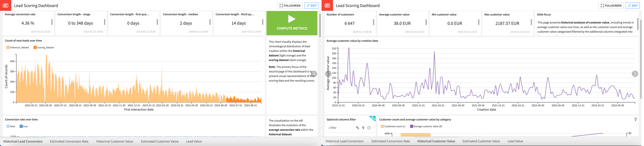The height and width of the screenshot is (146, 644).
Task: Go to previous slide arrow in right dashboard
Action: [x=328, y=74]
